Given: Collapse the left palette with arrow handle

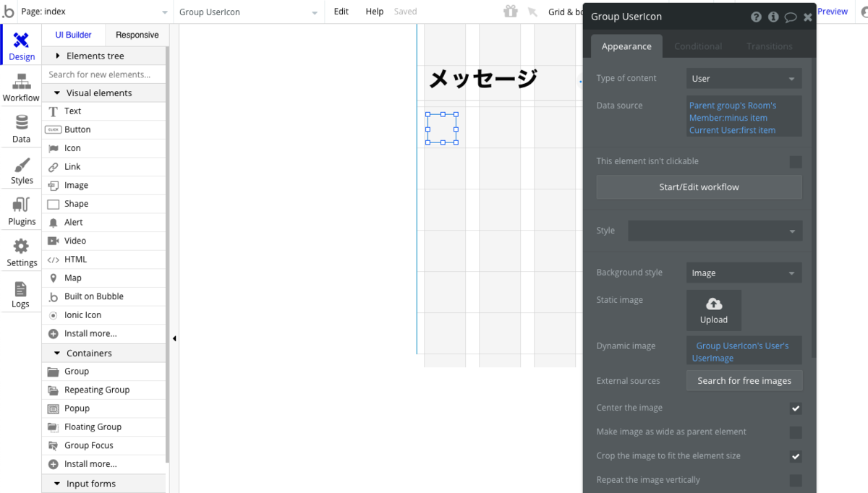Looking at the screenshot, I should coord(174,338).
